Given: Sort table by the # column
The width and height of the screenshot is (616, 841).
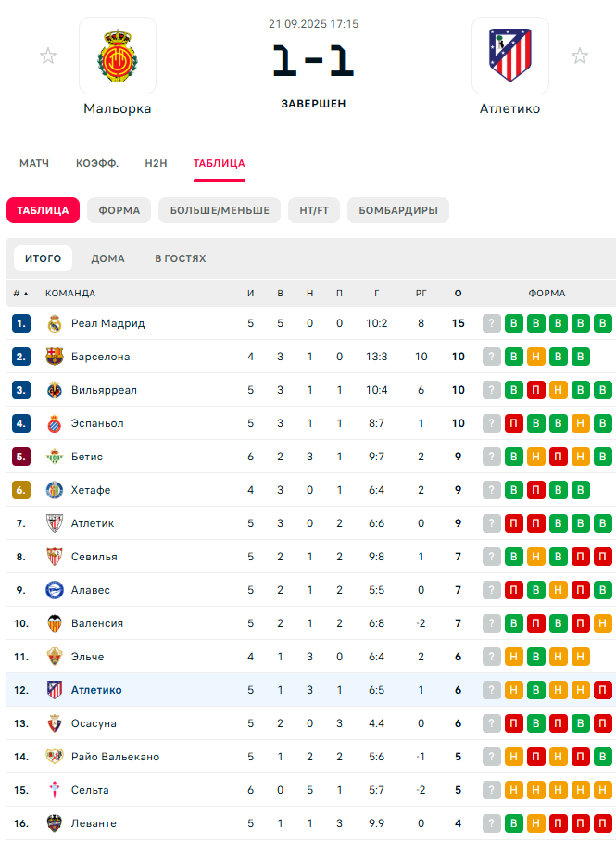Looking at the screenshot, I should point(20,294).
